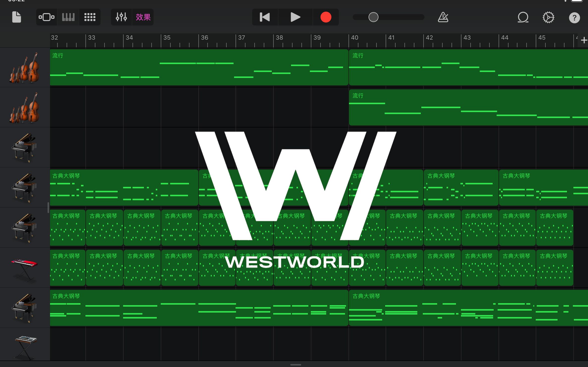Add song section with plus button
This screenshot has width=588, height=367.
pos(584,40)
